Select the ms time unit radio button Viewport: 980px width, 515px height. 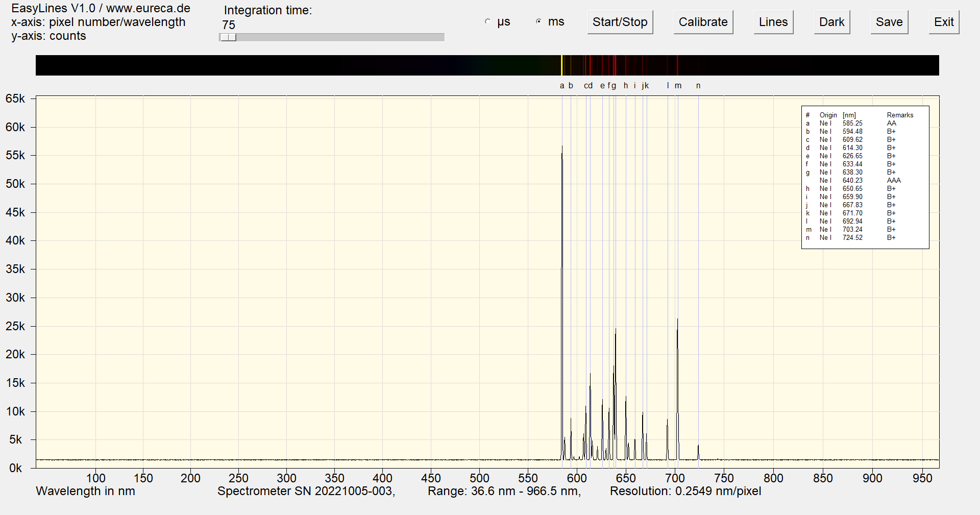click(x=539, y=21)
